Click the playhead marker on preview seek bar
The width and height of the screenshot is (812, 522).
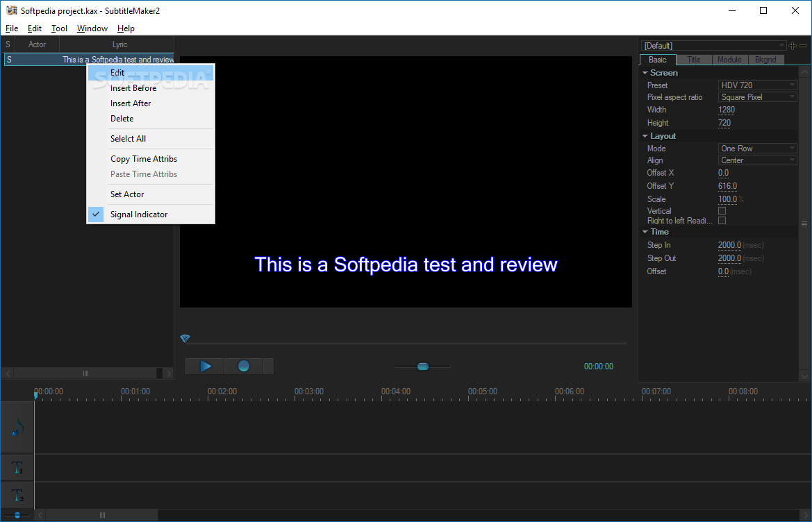pyautogui.click(x=185, y=338)
